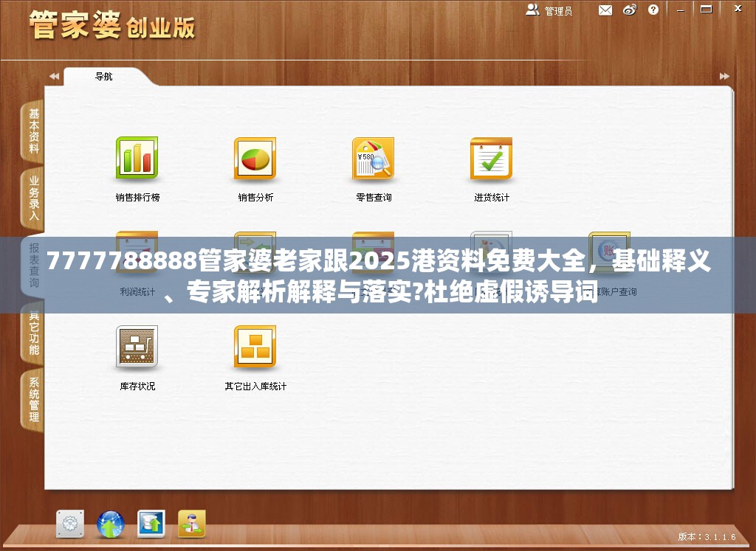Click the left double-arrow tab scroller
The width and height of the screenshot is (756, 551).
(54, 76)
